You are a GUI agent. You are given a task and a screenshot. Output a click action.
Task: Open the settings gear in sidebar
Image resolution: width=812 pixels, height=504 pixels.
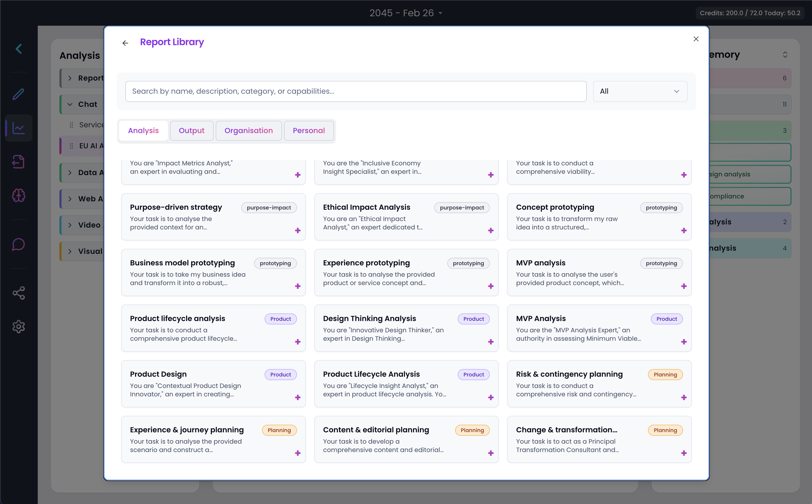18,326
